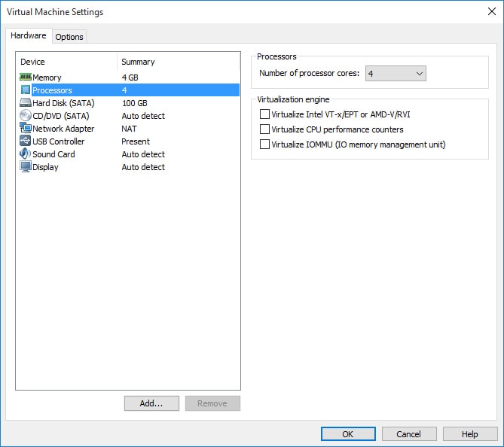Image resolution: width=504 pixels, height=447 pixels.
Task: Click the Network Adapter icon
Action: (x=26, y=129)
